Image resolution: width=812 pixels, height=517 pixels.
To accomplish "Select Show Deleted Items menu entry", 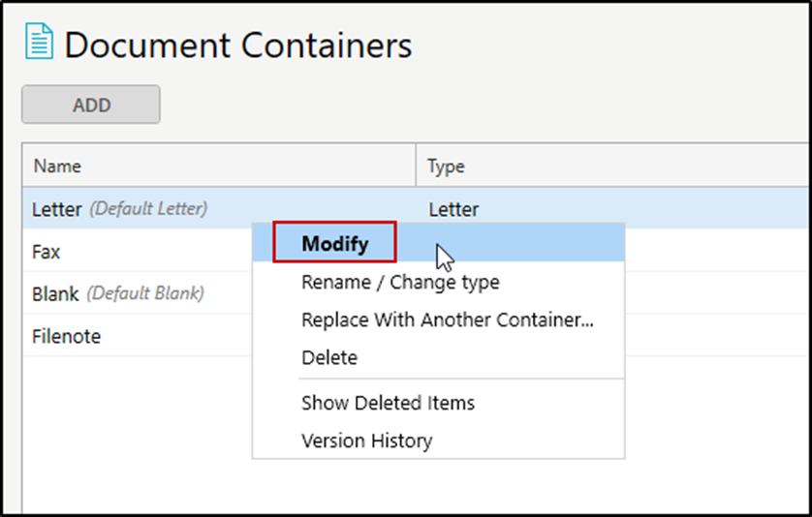I will pyautogui.click(x=388, y=403).
